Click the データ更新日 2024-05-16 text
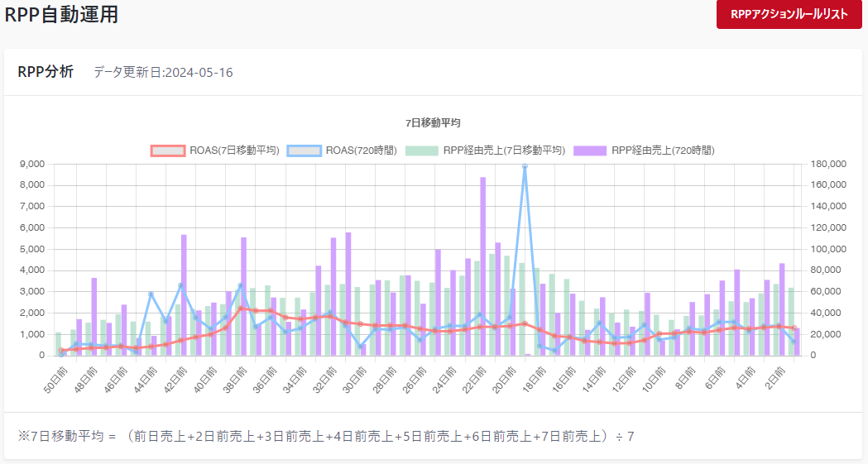Image resolution: width=868 pixels, height=464 pixels. (x=163, y=73)
